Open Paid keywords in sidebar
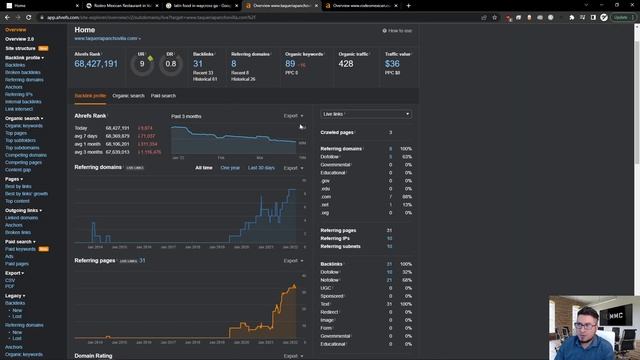This screenshot has width=640, height=360. 20,249
